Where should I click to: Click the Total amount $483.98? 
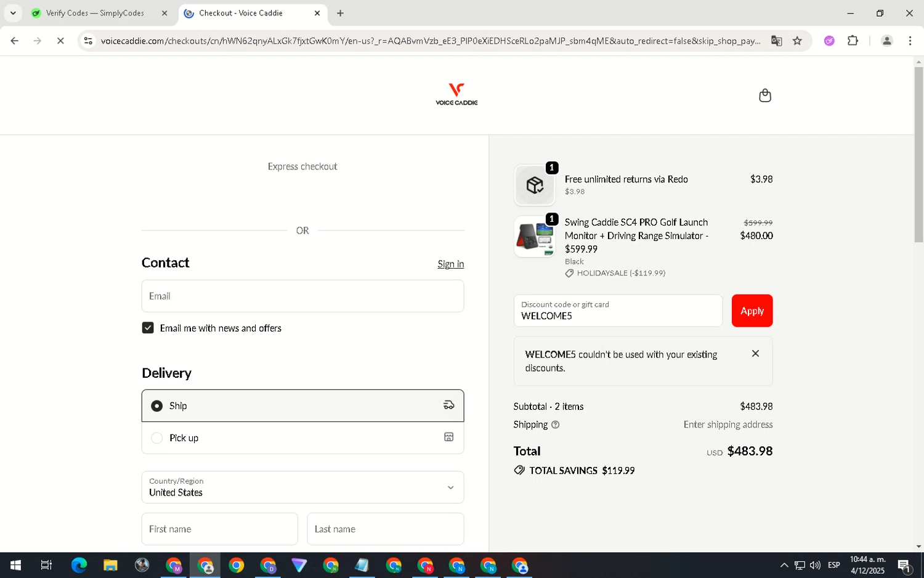click(x=750, y=451)
